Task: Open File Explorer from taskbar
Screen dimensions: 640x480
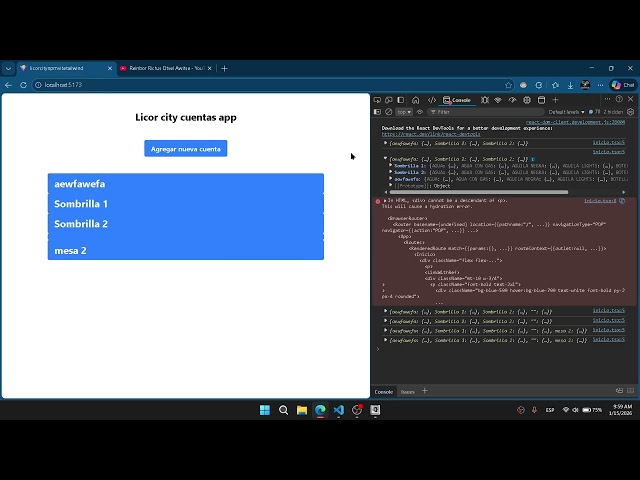Action: (302, 410)
